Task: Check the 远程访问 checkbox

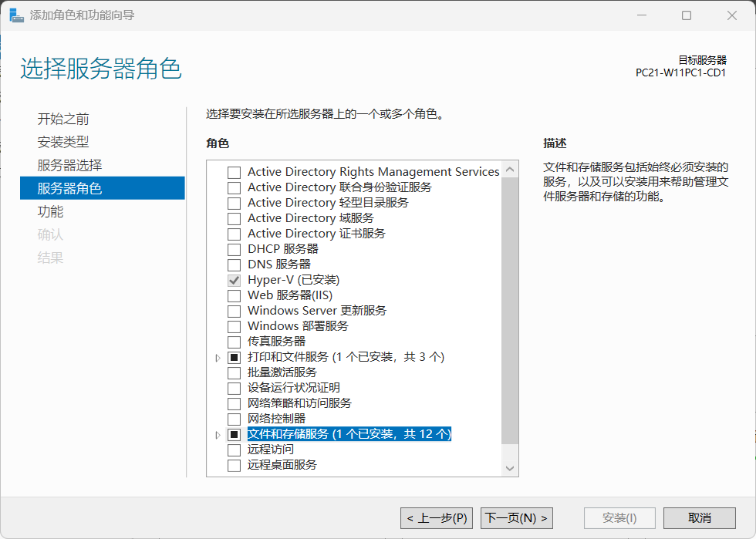Action: click(x=234, y=450)
